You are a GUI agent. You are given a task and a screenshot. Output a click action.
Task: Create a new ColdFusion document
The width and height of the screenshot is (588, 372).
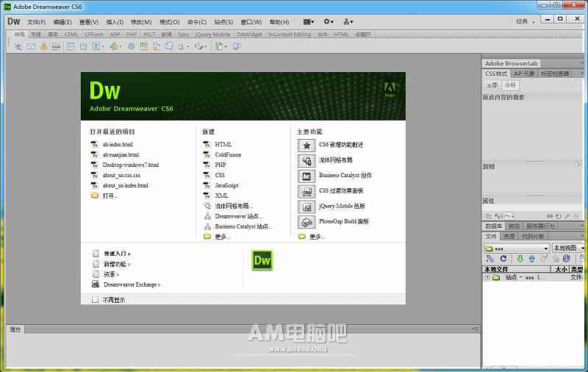point(228,154)
